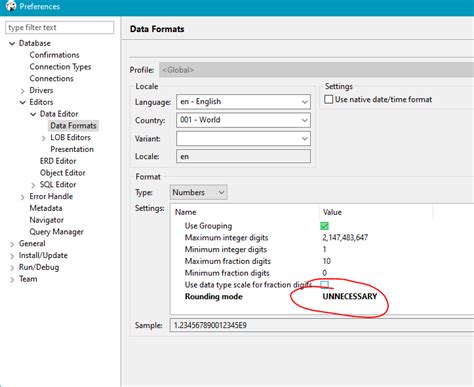
Task: Expand the General preferences node
Action: (12, 244)
